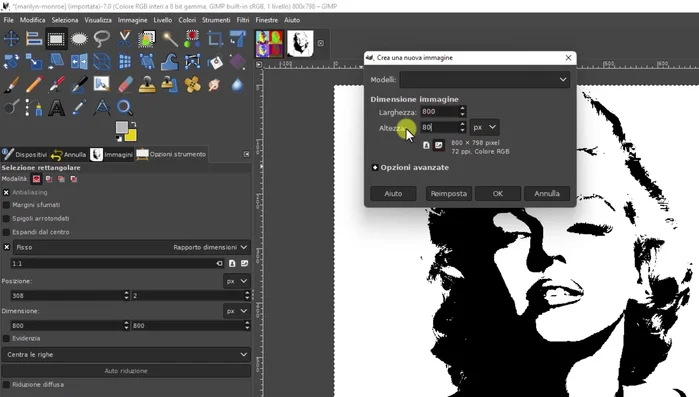
Task: Open the Filtri menu
Action: click(x=243, y=20)
